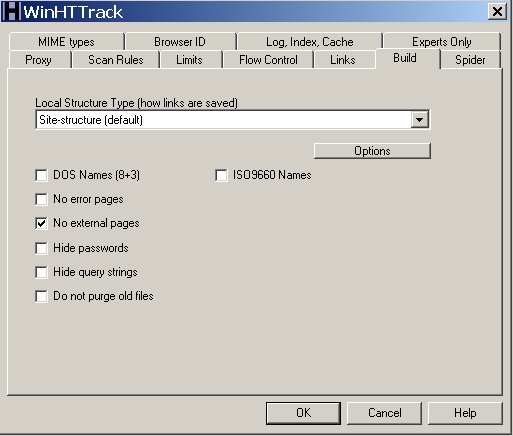This screenshot has height=436, width=513.
Task: Check the No error pages option
Action: click(x=41, y=199)
